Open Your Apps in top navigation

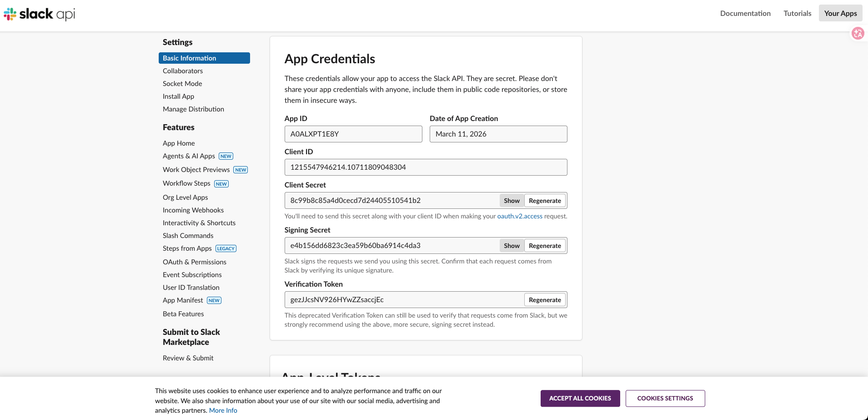point(840,13)
